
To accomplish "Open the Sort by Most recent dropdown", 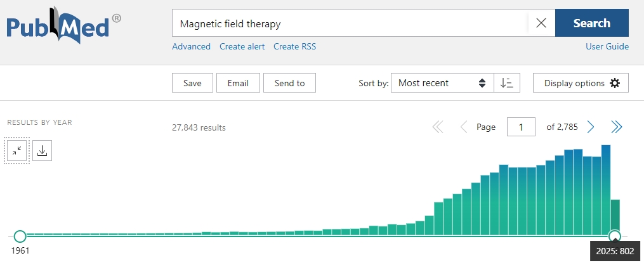I will coord(442,83).
